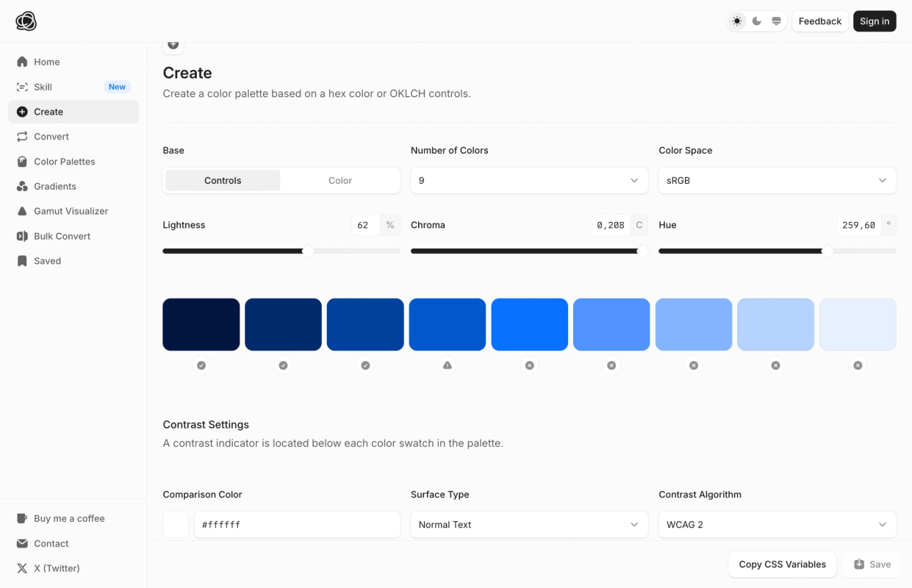This screenshot has width=912, height=588.
Task: Switch to light theme sun icon
Action: click(737, 21)
